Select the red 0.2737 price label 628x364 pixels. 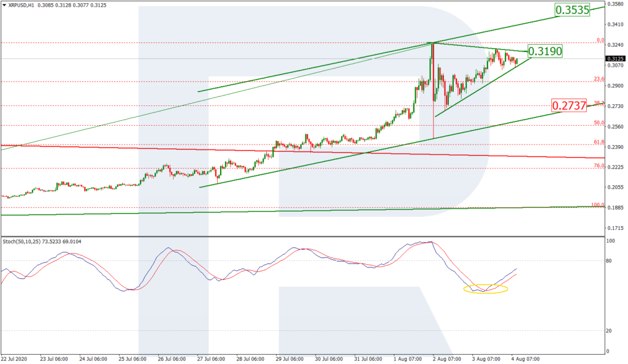pos(569,105)
